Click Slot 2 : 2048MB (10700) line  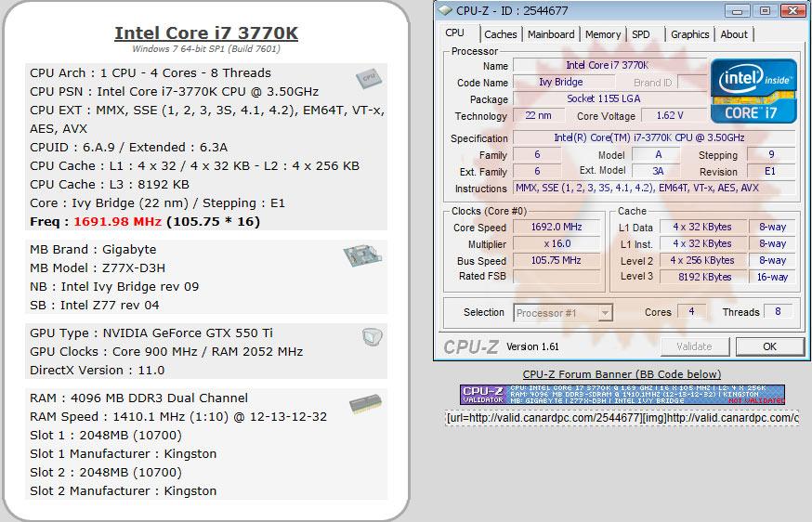point(106,473)
